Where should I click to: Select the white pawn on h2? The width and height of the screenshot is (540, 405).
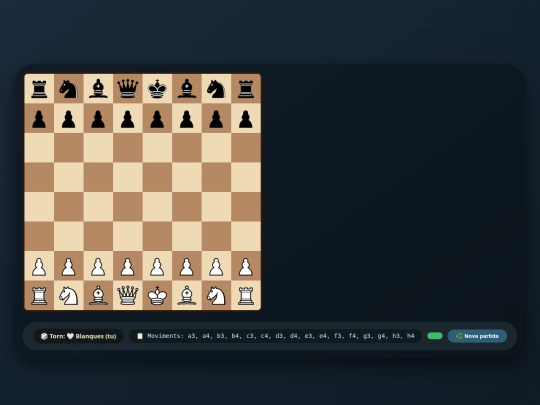pos(246,266)
